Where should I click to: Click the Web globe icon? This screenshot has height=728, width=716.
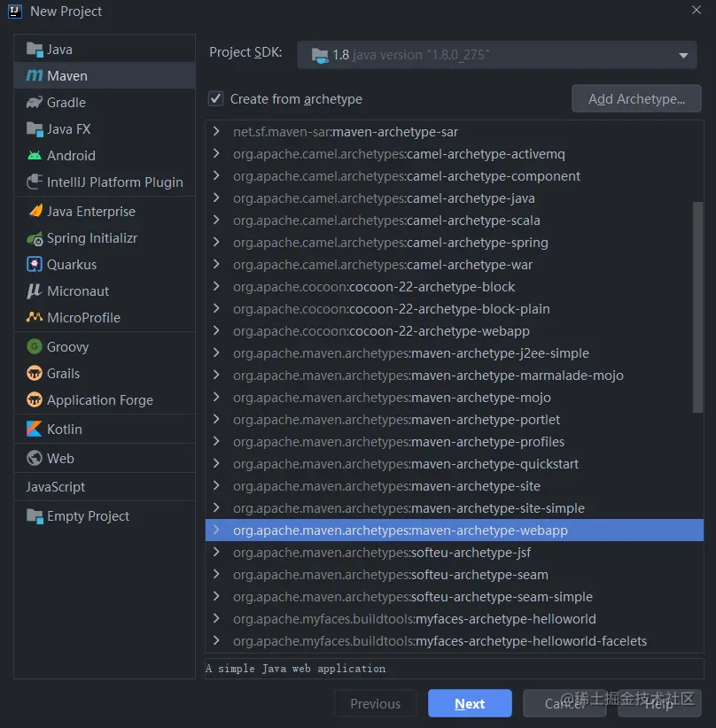coord(35,458)
